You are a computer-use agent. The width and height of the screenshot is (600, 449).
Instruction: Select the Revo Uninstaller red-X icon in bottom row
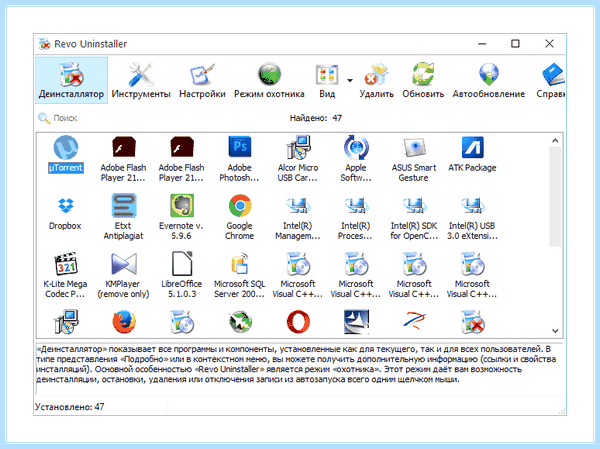[x=473, y=322]
